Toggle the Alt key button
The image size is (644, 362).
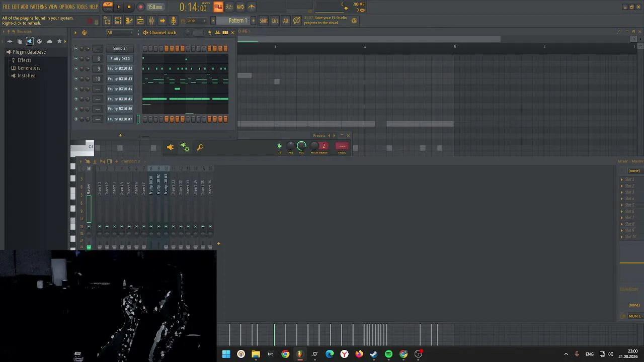(x=286, y=21)
